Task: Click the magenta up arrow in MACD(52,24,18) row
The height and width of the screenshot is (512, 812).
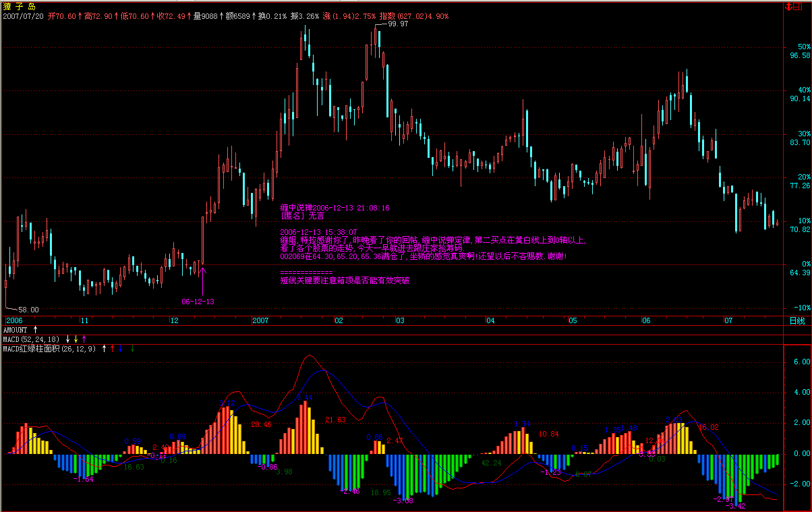Action: [x=83, y=339]
